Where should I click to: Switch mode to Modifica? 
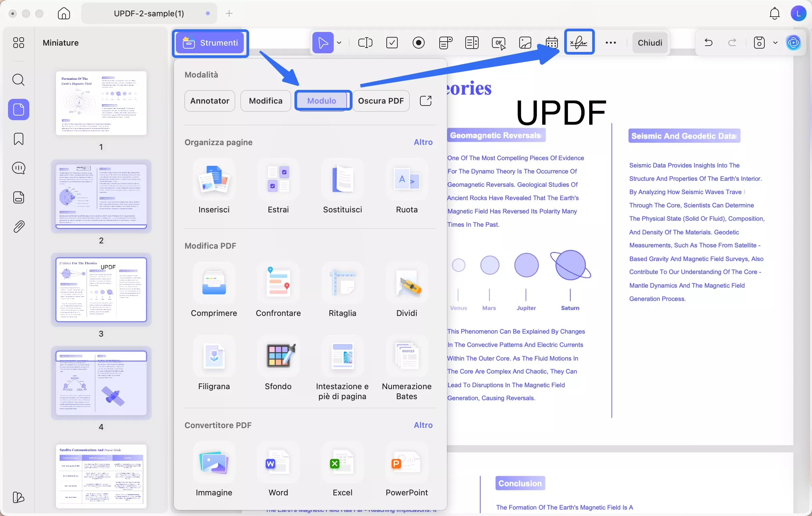[265, 101]
